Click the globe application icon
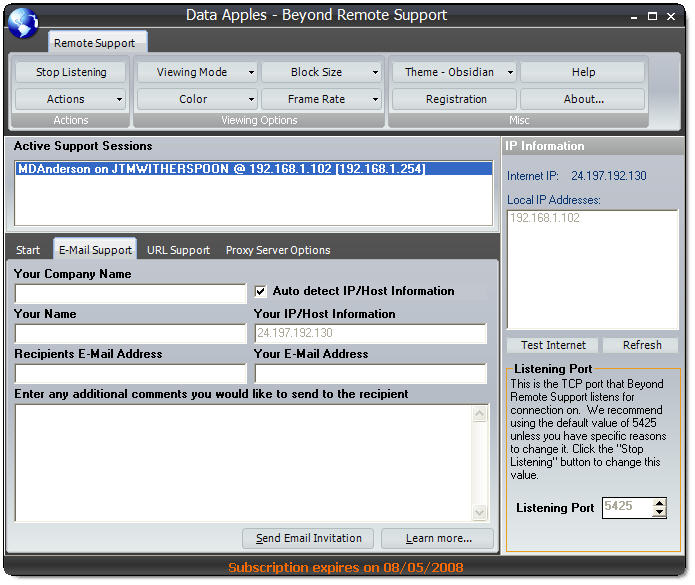The height and width of the screenshot is (585, 695). 22,21
